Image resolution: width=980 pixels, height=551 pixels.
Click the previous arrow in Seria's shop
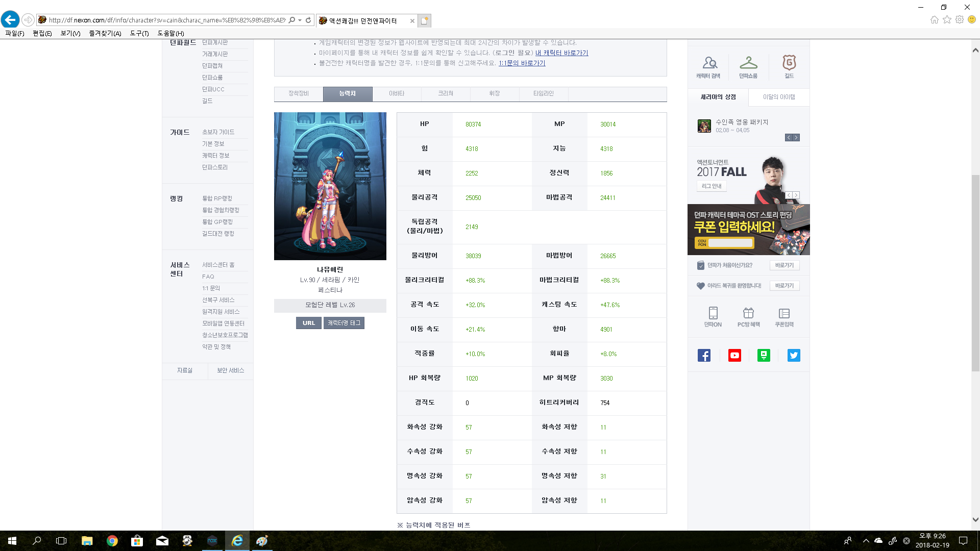pos(789,138)
